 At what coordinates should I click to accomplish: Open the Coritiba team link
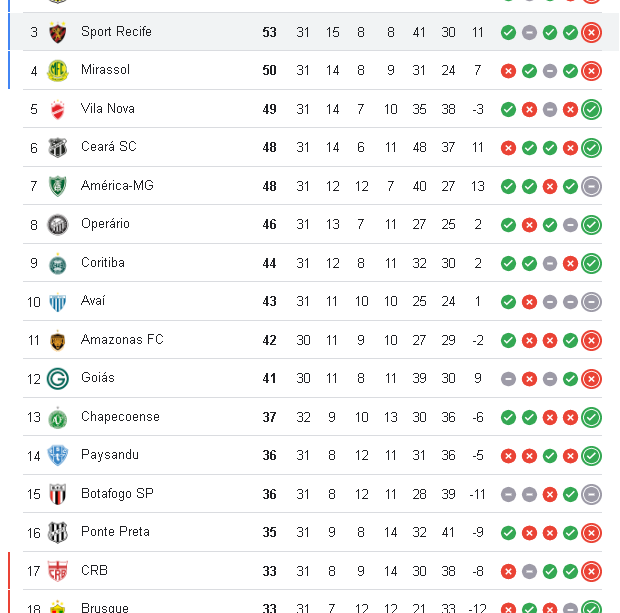(103, 263)
